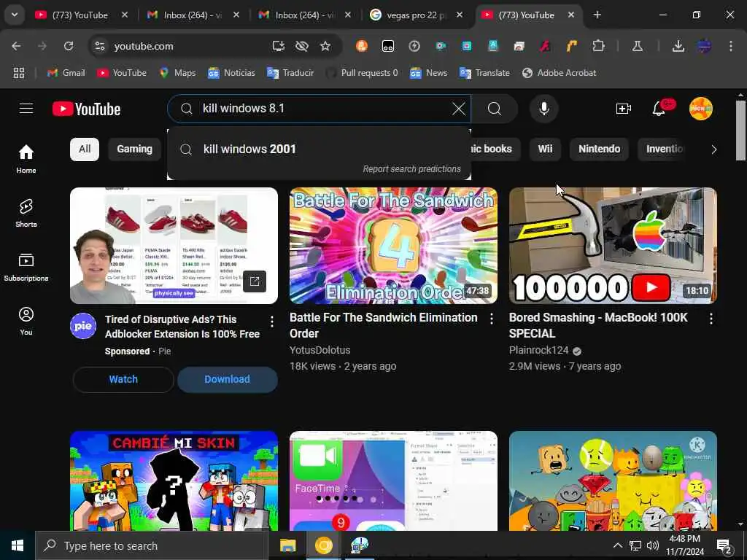Open the CAMBIÉ MI SKIN Minecraft thumbnail
This screenshot has width=747, height=560.
tap(174, 481)
